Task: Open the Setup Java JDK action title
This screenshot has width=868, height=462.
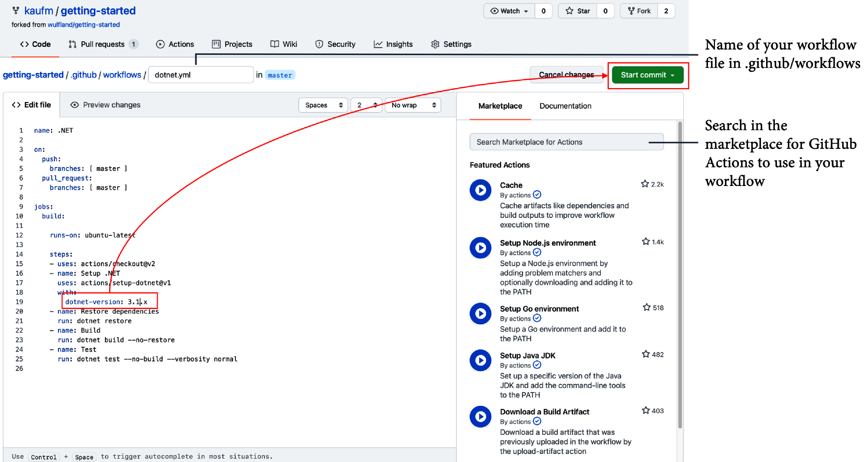Action: pyautogui.click(x=528, y=355)
